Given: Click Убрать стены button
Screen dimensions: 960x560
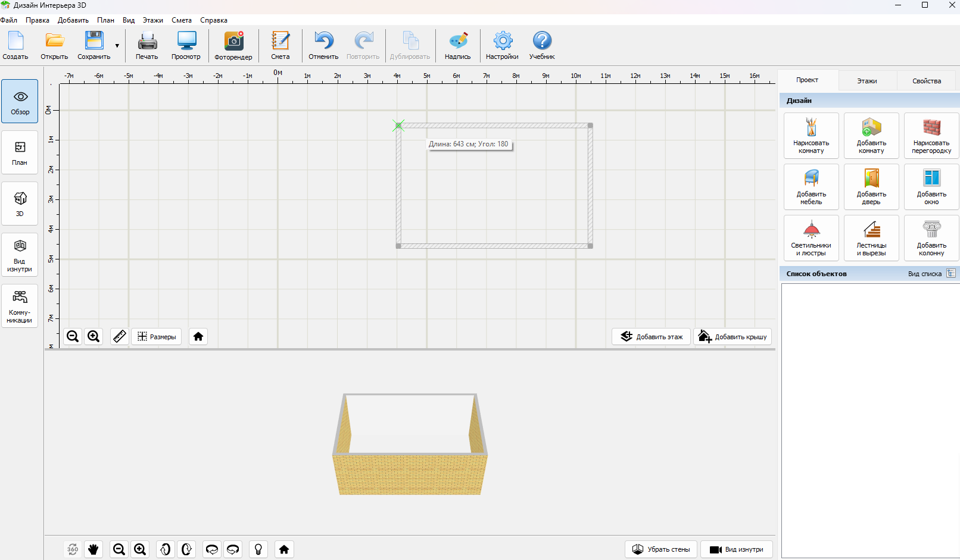Looking at the screenshot, I should pos(661,549).
